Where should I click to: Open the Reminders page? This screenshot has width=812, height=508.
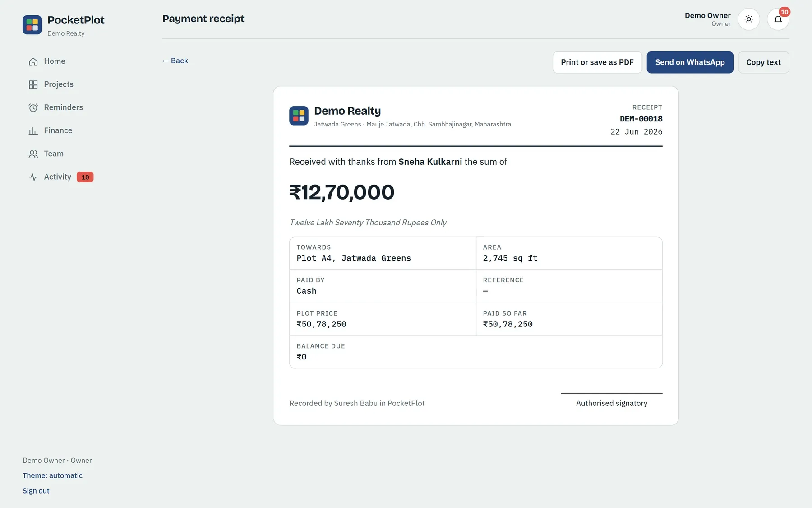click(63, 107)
